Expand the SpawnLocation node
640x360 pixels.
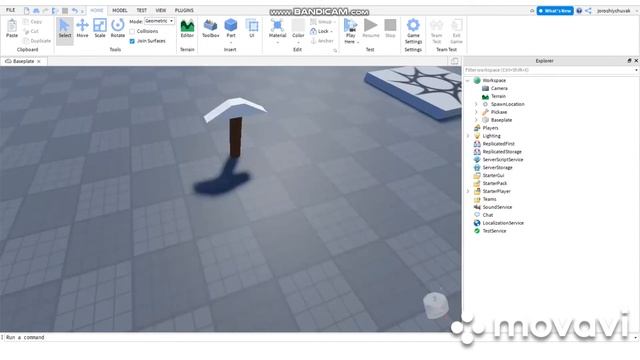(476, 104)
